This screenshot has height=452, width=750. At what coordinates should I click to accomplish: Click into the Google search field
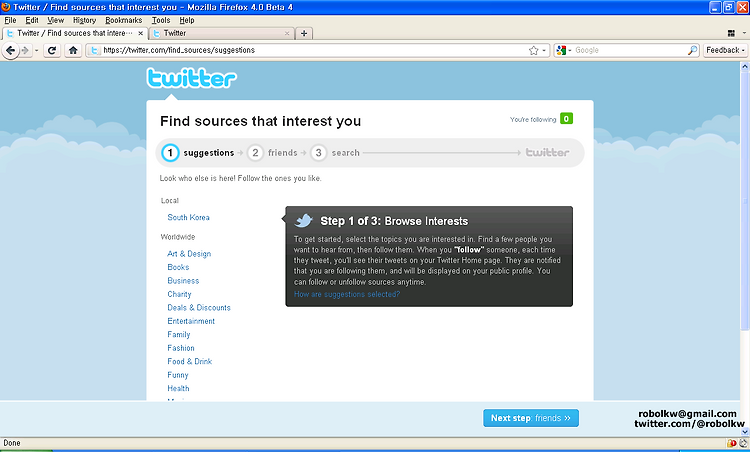point(629,50)
